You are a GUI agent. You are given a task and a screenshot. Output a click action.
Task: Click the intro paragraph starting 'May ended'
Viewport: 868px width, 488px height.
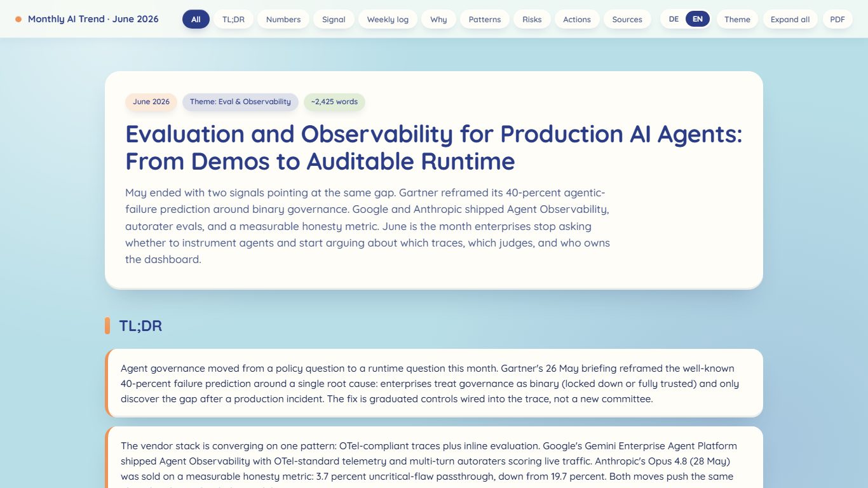tap(368, 226)
